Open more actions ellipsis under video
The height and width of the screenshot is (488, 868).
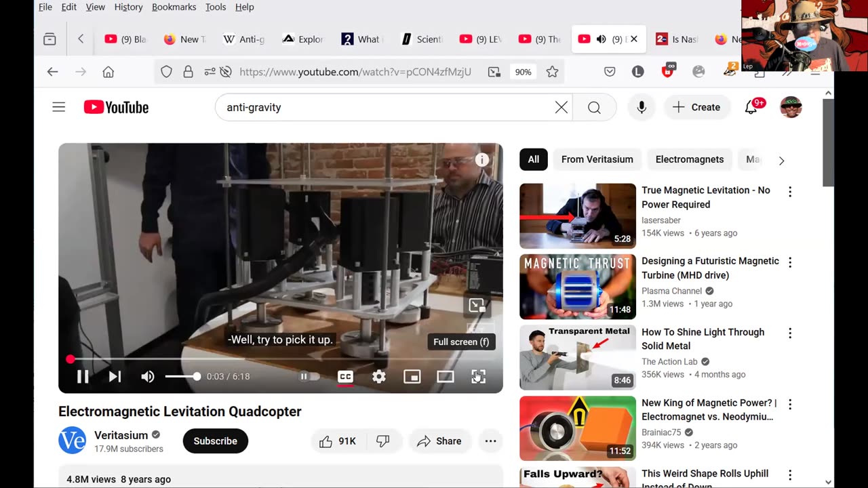click(x=491, y=441)
